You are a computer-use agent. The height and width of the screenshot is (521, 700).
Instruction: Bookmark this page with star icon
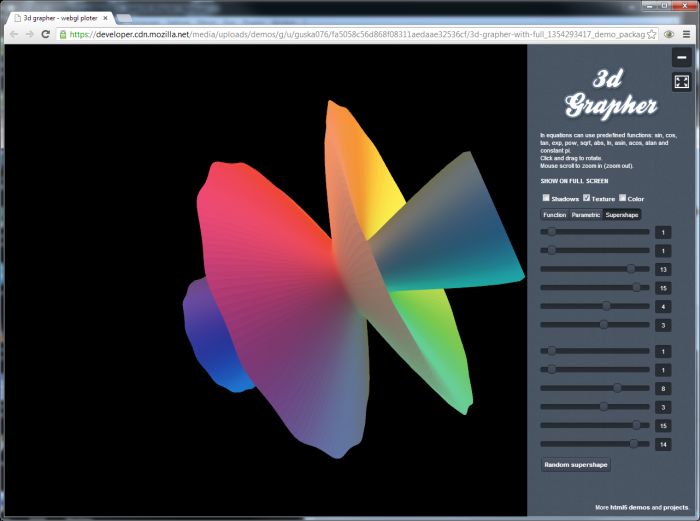click(651, 34)
